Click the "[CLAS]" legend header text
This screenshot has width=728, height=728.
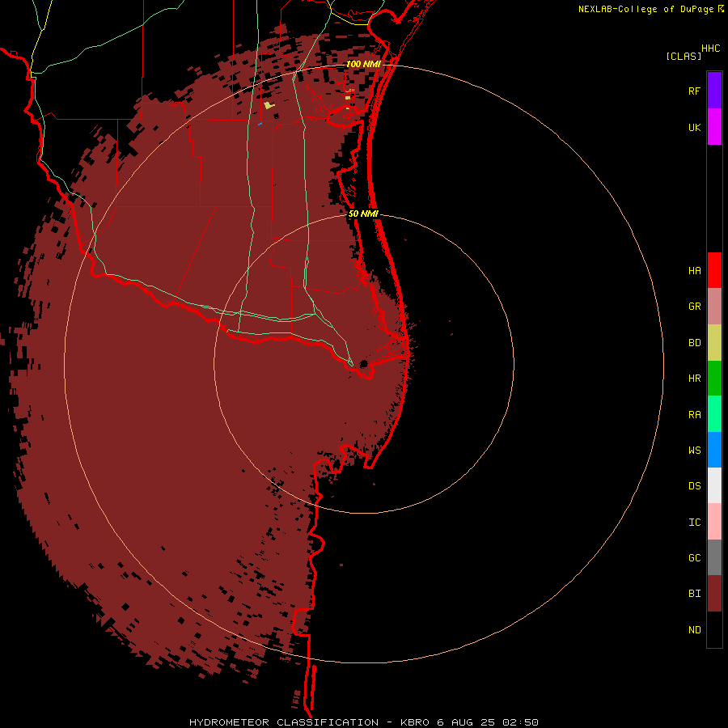point(684,56)
